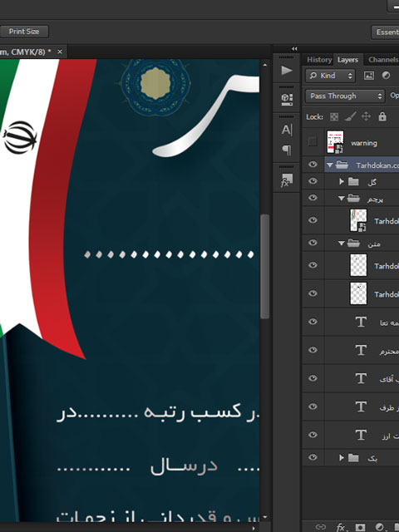
Task: Click the canvas scroll up arrow
Action: [x=264, y=65]
